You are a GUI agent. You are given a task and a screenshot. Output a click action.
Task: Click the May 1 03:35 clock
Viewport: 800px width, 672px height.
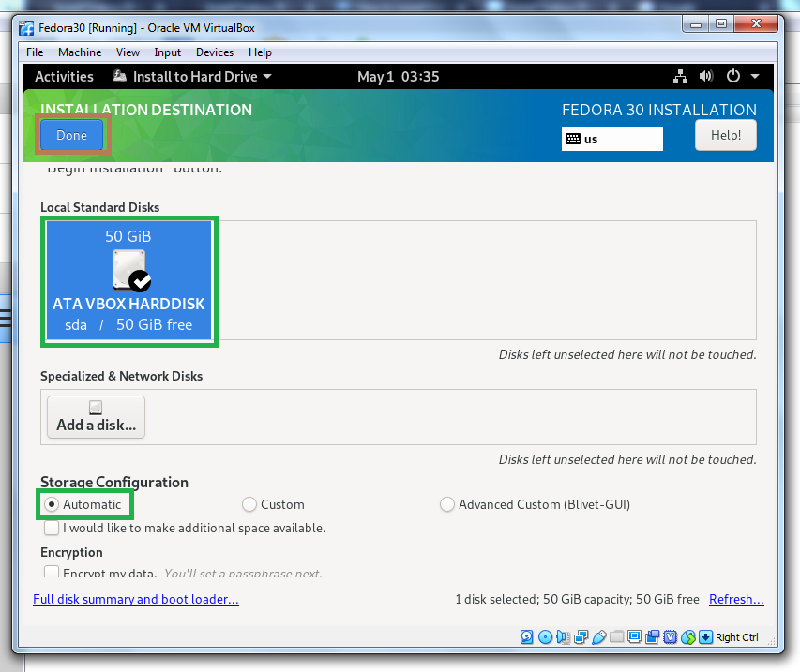(398, 77)
